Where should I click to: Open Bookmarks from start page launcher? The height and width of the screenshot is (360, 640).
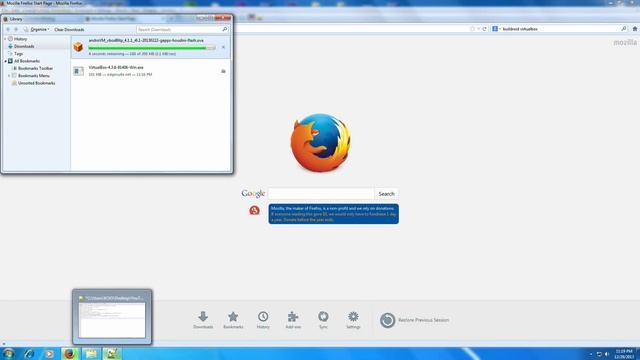click(233, 320)
